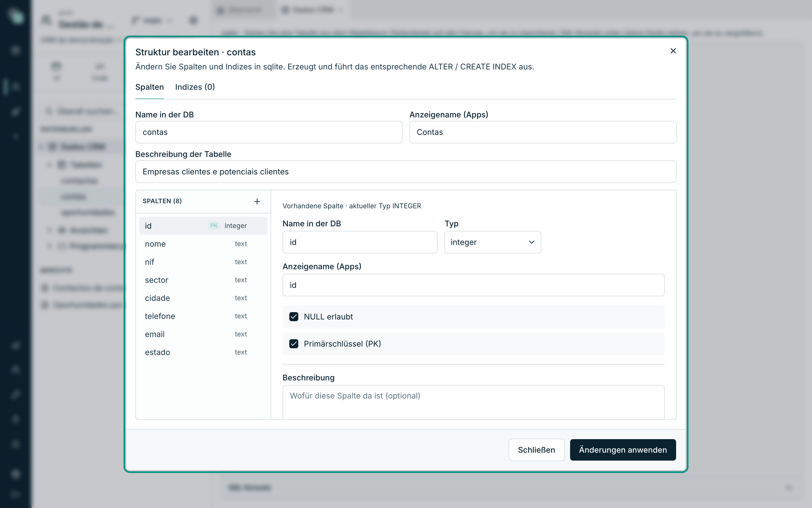The width and height of the screenshot is (812, 508).
Task: Uncheck the NULL erlaubt checkbox
Action: pyautogui.click(x=294, y=316)
